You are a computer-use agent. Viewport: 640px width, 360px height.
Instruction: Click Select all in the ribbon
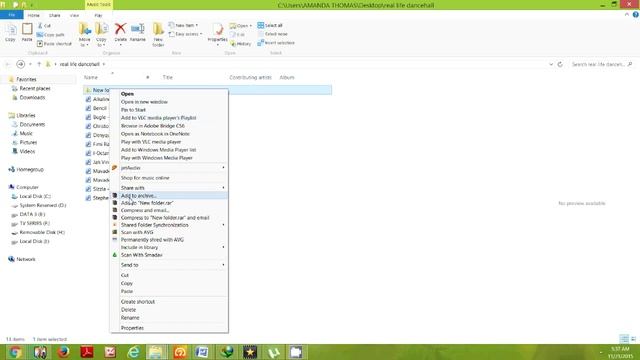coord(270,25)
